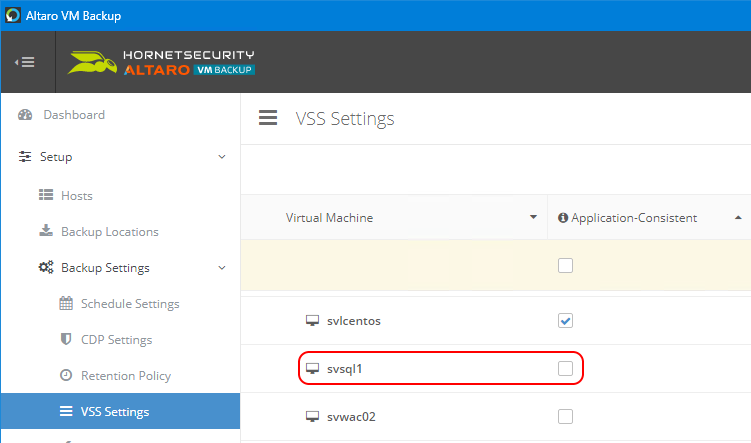Collapse the Backup Settings chevron
Viewport: 751px width, 443px height.
pyautogui.click(x=222, y=268)
